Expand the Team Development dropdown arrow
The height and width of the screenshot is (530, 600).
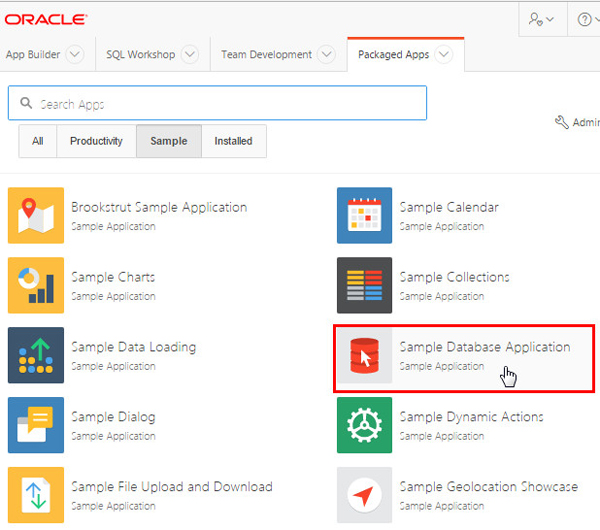coord(326,55)
